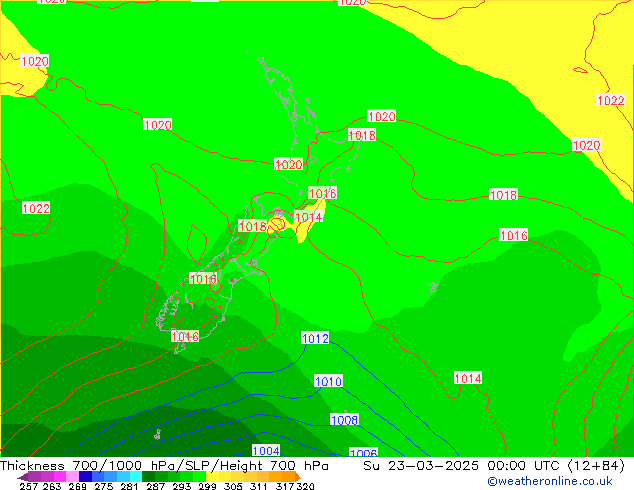Click the orange closed contour over central New Zealand
Screen dimensions: 634x490
277,224
